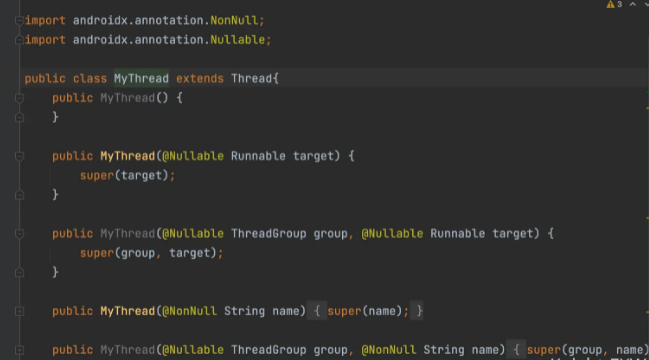The height and width of the screenshot is (360, 649).
Task: Expand the folded ThreadGroup group, String name constructor
Action: point(19,350)
